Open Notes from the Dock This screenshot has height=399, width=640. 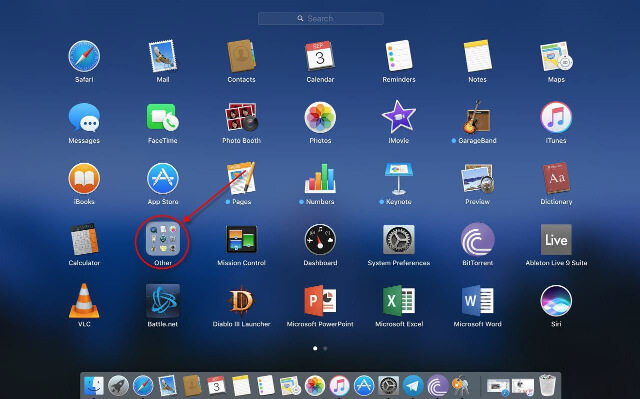[x=241, y=386]
